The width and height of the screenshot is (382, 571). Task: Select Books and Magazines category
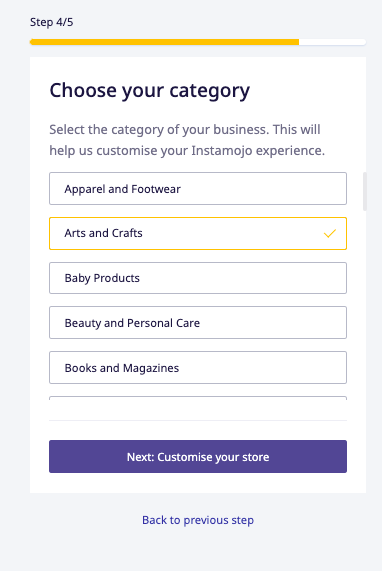click(198, 367)
